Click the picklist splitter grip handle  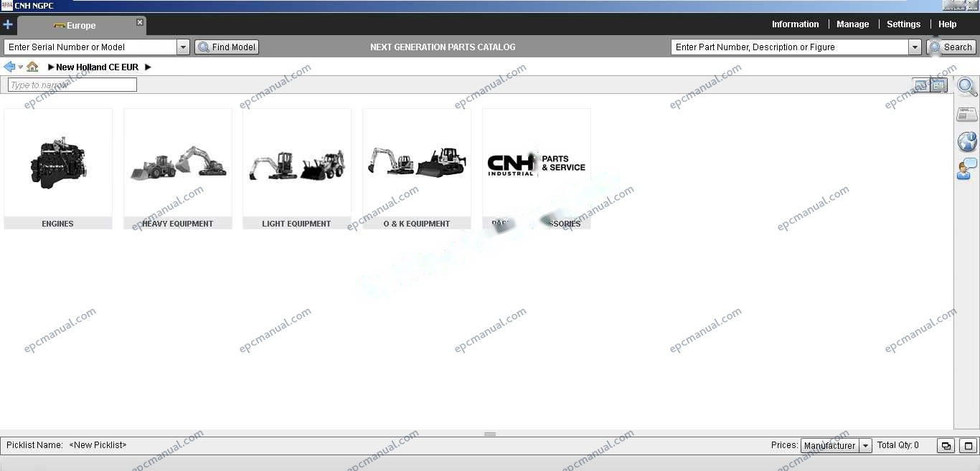pyautogui.click(x=490, y=434)
